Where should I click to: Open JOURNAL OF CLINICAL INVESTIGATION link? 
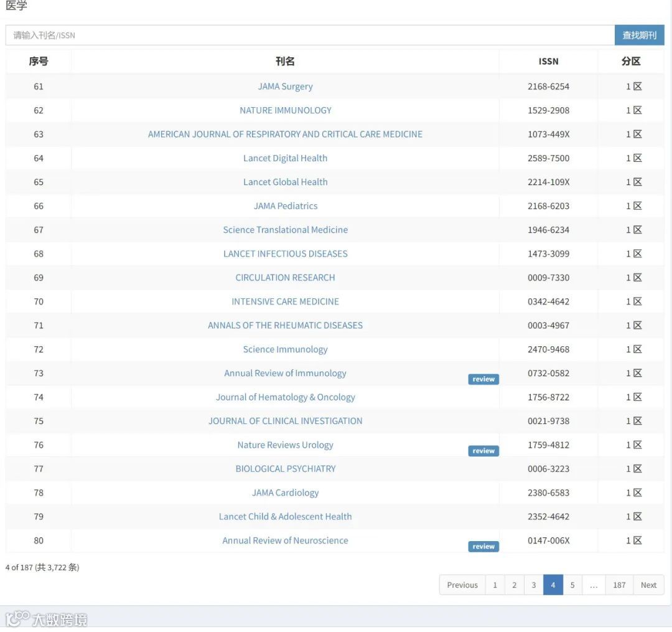[x=285, y=421]
